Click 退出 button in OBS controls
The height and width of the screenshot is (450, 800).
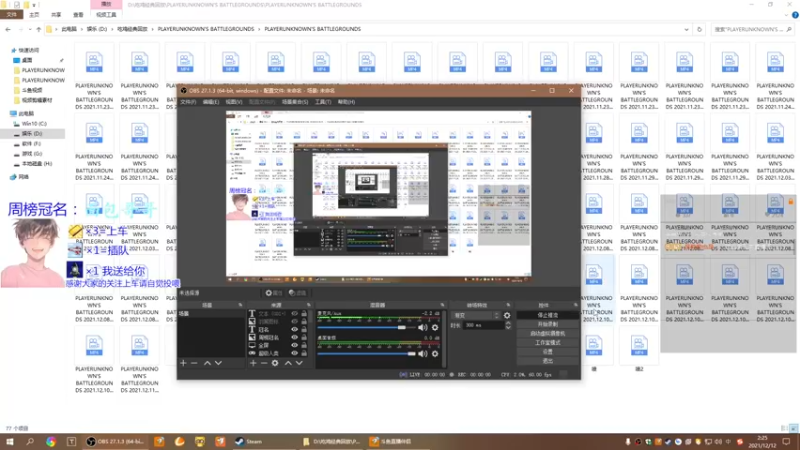(x=547, y=361)
